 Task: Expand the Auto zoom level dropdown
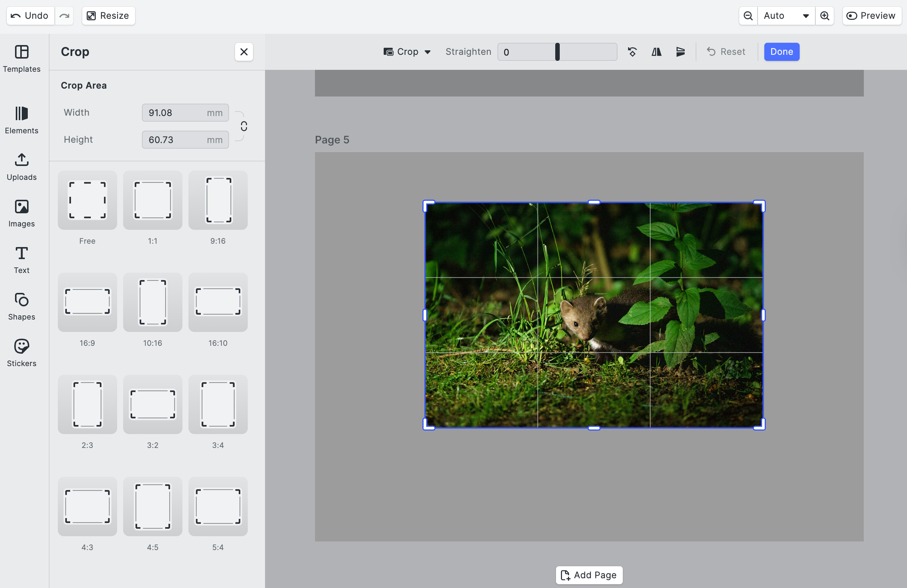click(786, 16)
